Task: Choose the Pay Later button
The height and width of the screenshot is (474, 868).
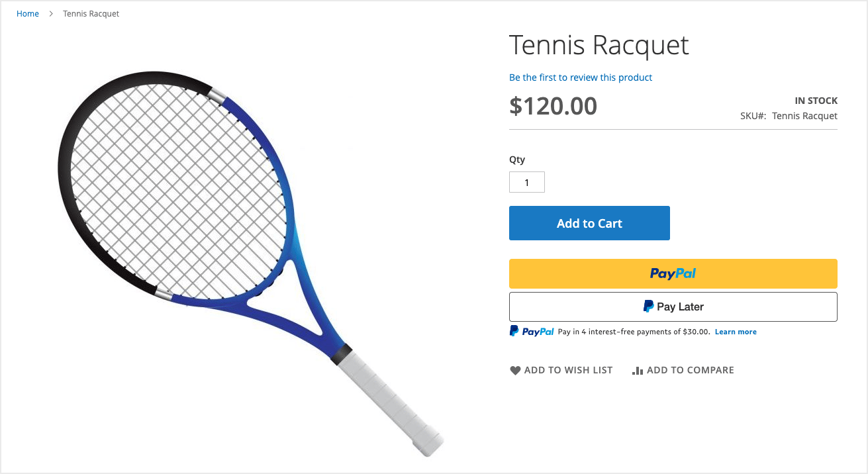Action: [x=673, y=307]
